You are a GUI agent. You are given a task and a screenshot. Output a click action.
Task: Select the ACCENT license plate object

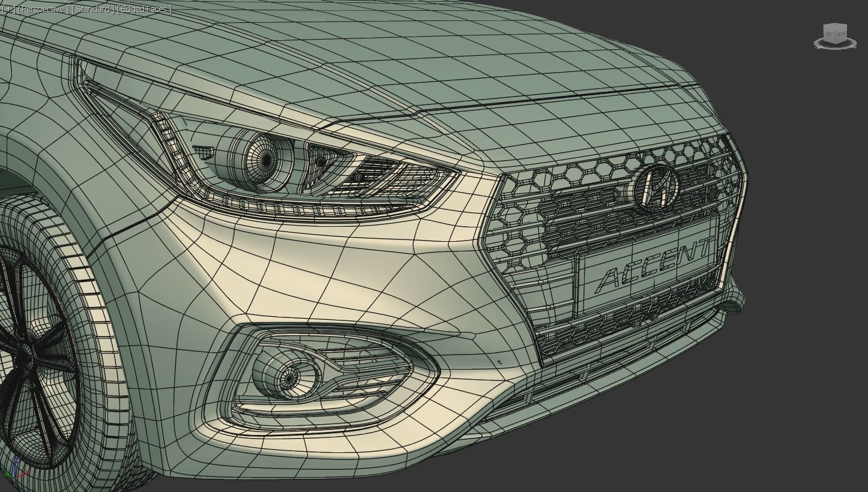[647, 267]
